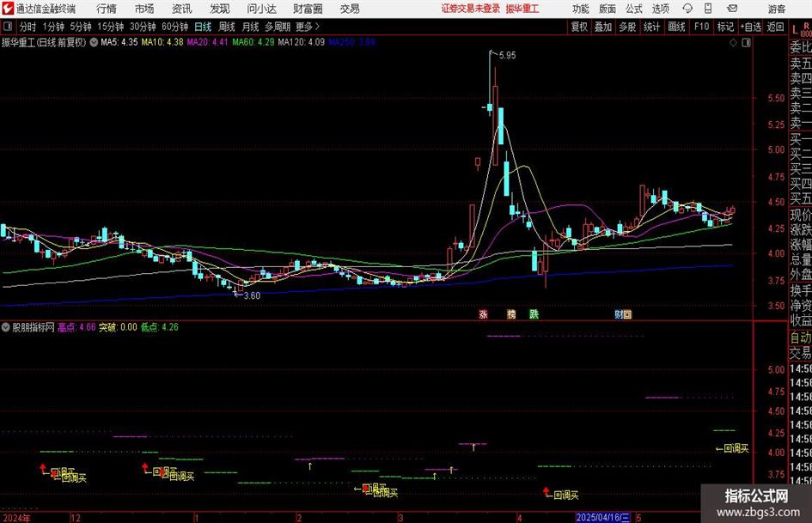This screenshot has height=523, width=812.
Task: Toggle the left panel layout icon
Action: [x=8, y=27]
